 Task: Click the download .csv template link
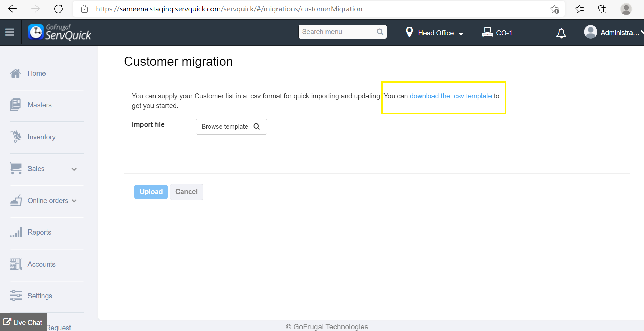451,96
